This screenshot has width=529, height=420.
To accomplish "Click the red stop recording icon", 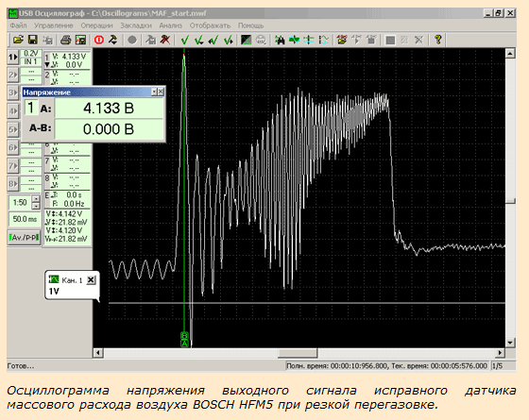I will (x=99, y=40).
